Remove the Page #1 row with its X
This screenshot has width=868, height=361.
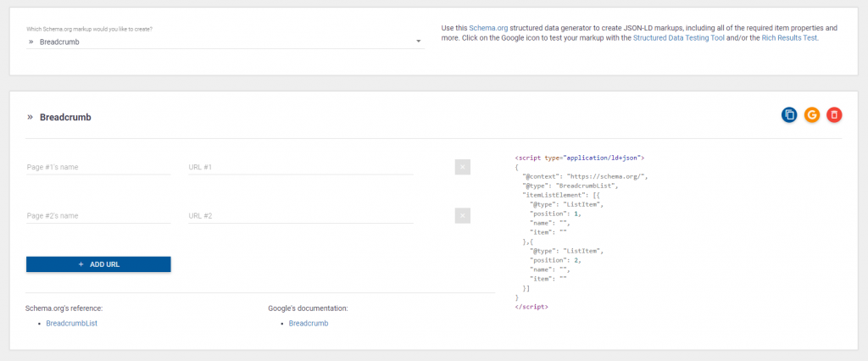(463, 167)
